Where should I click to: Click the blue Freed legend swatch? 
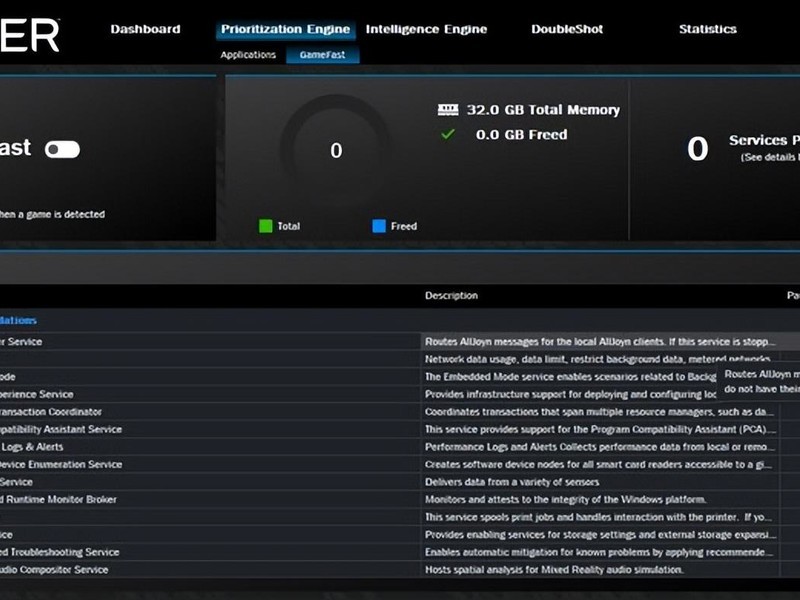(379, 226)
